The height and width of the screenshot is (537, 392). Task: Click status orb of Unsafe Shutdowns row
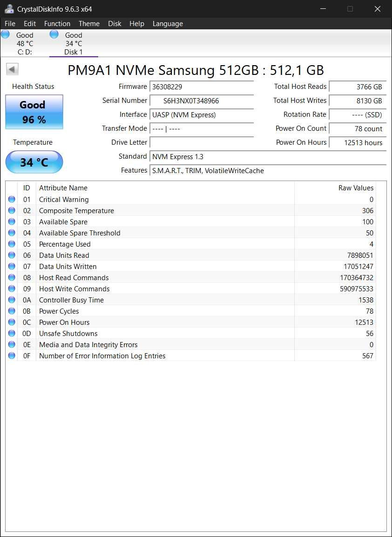tap(12, 333)
